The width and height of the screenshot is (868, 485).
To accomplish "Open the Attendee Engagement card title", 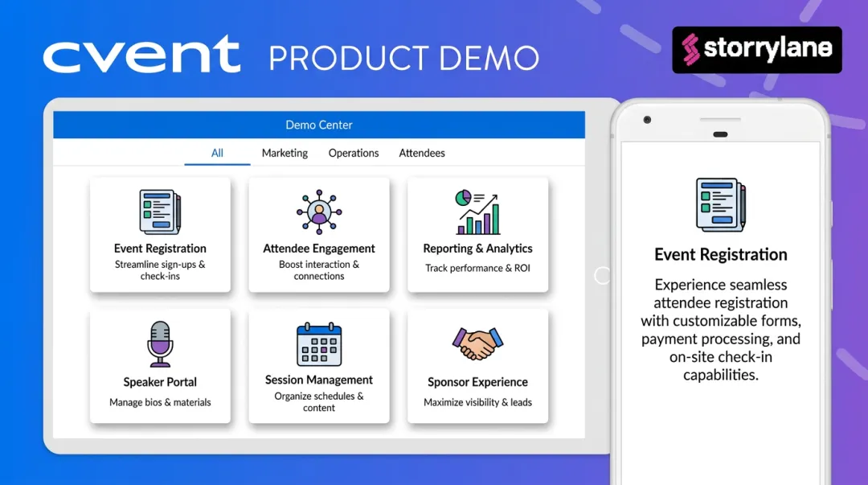I will point(319,249).
